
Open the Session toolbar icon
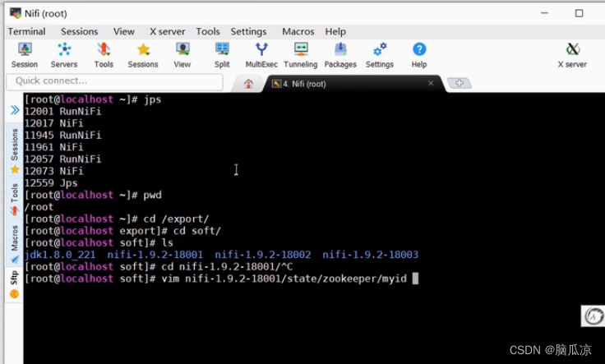pos(25,55)
